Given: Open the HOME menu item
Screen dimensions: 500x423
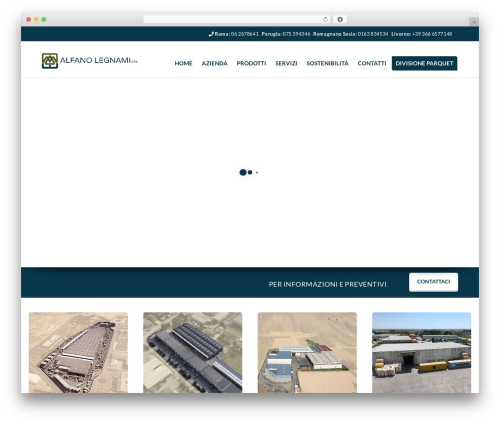Looking at the screenshot, I should (183, 63).
